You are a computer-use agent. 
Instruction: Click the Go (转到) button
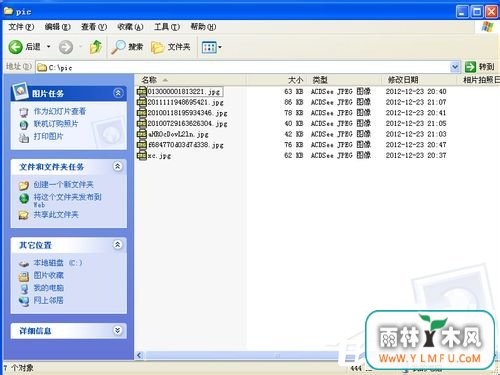[x=479, y=67]
